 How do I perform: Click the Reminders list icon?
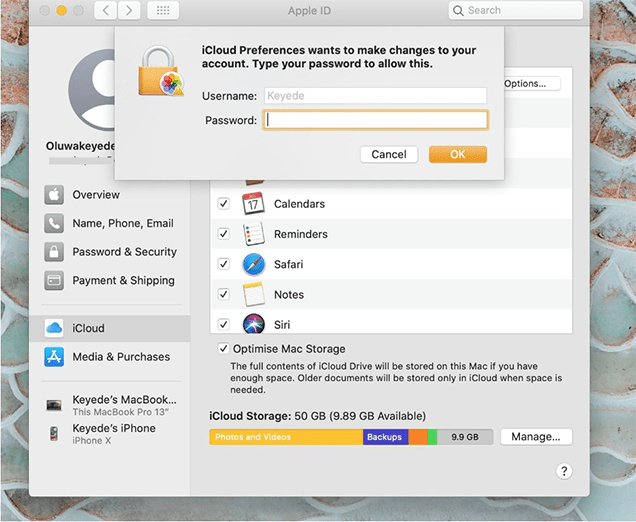coord(254,234)
